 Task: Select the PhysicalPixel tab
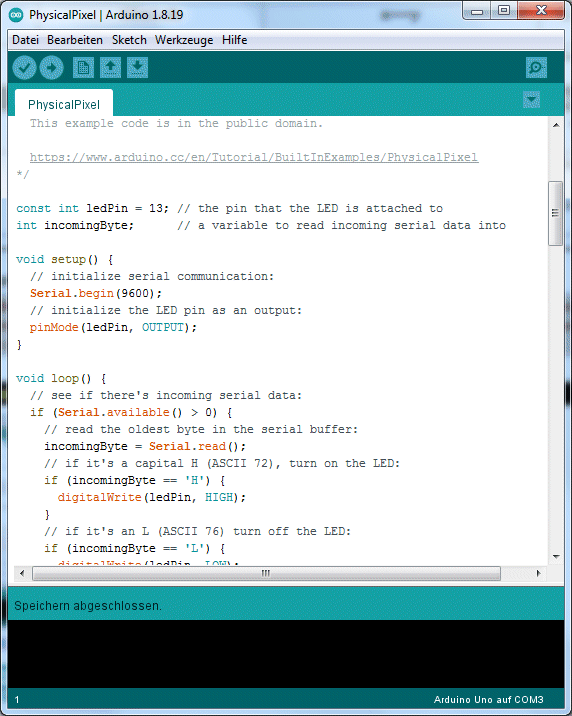tap(64, 104)
